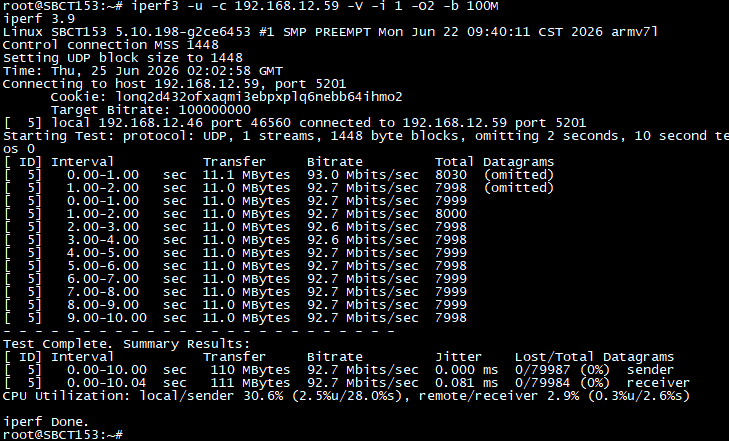Click the second '(omitted)' label
The height and width of the screenshot is (441, 729).
(518, 188)
